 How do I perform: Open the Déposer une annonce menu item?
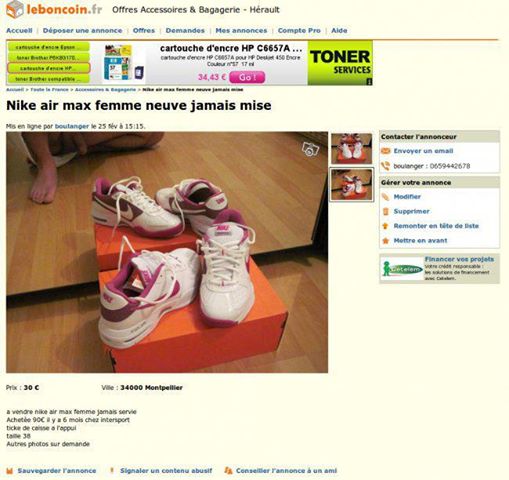(x=82, y=30)
